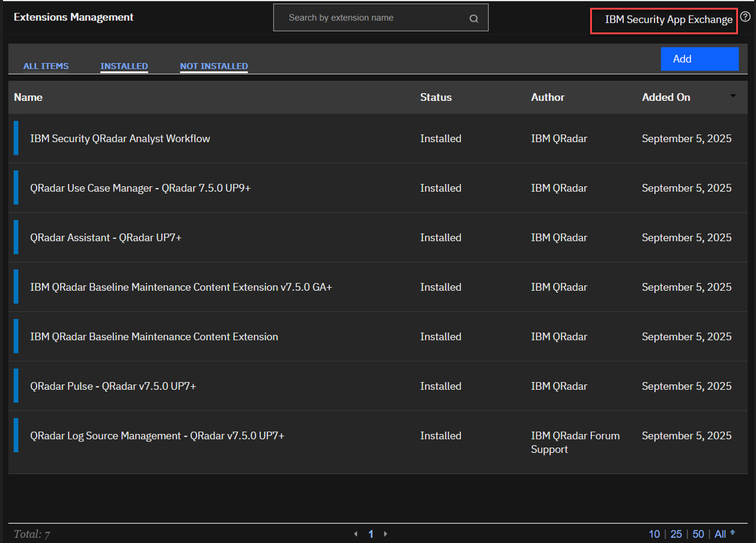This screenshot has width=756, height=543.
Task: Click the search magnifier icon
Action: point(474,19)
